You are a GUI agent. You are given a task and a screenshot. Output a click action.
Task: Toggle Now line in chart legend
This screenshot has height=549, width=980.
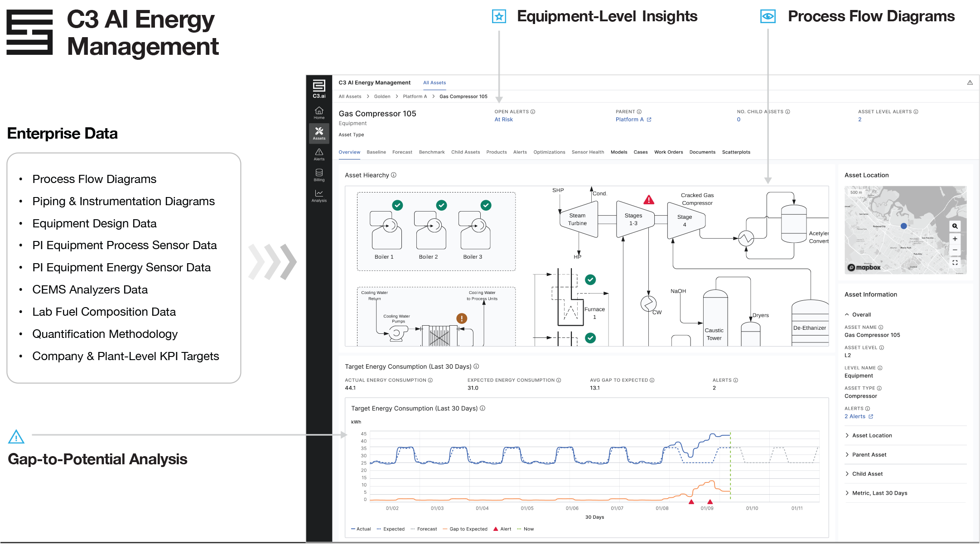525,529
